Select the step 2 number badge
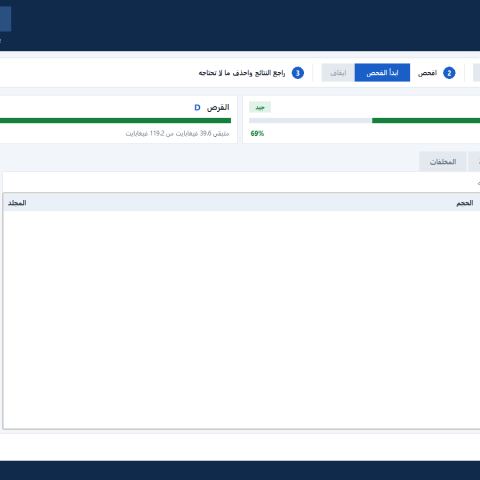This screenshot has height=480, width=480. [x=449, y=73]
